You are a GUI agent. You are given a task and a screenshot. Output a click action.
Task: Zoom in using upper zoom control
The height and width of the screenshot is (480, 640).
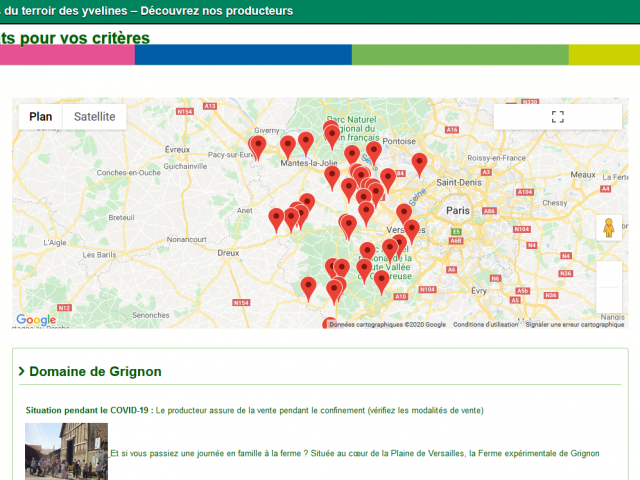(x=609, y=274)
